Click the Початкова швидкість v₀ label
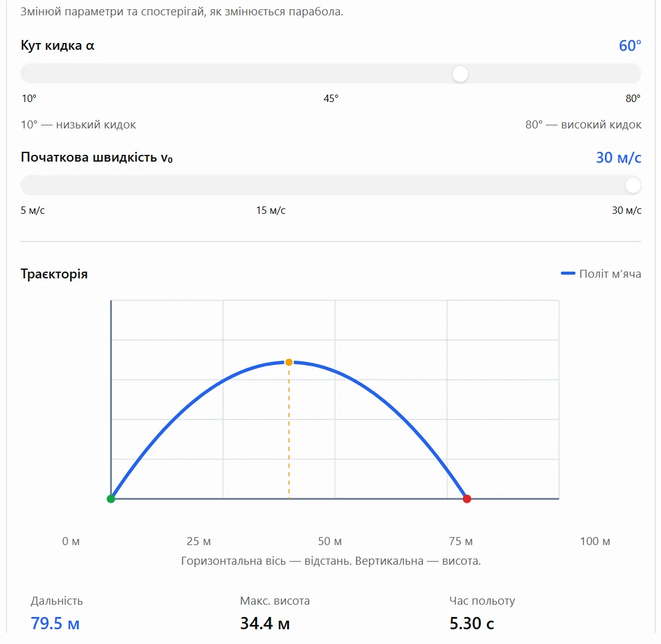 [x=97, y=157]
